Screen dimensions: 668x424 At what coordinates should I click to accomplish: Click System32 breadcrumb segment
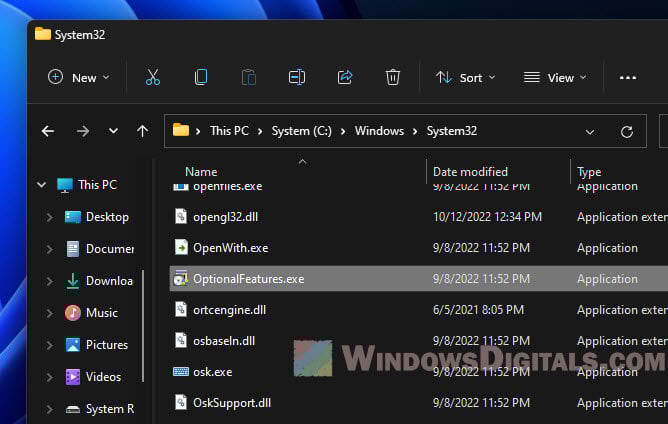tap(452, 131)
